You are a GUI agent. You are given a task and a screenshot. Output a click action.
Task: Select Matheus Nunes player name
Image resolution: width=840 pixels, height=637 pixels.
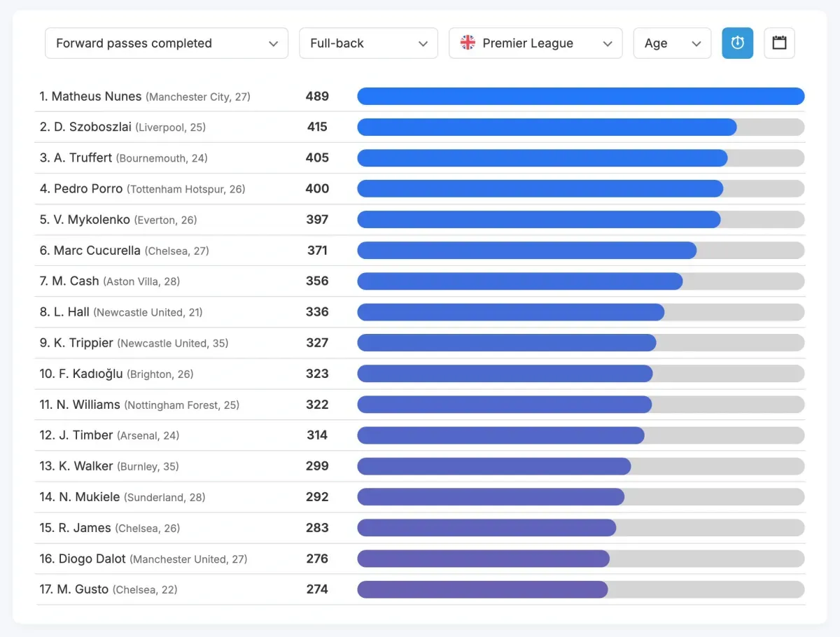(x=97, y=97)
